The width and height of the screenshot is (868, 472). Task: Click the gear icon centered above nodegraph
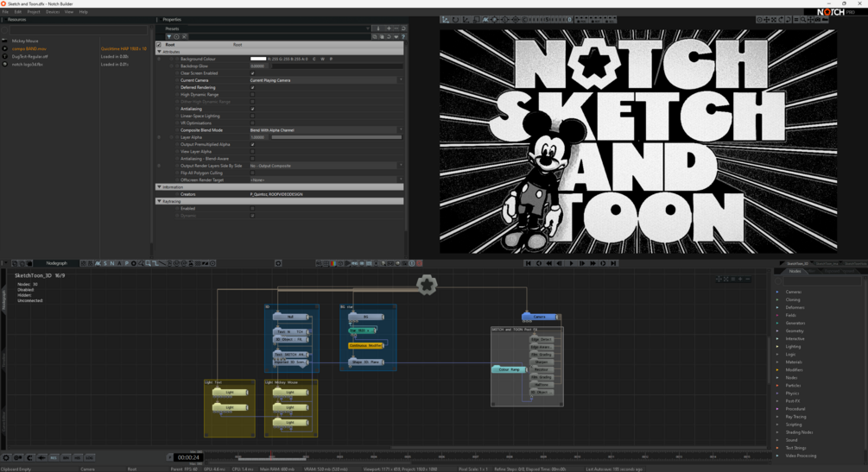pyautogui.click(x=278, y=263)
